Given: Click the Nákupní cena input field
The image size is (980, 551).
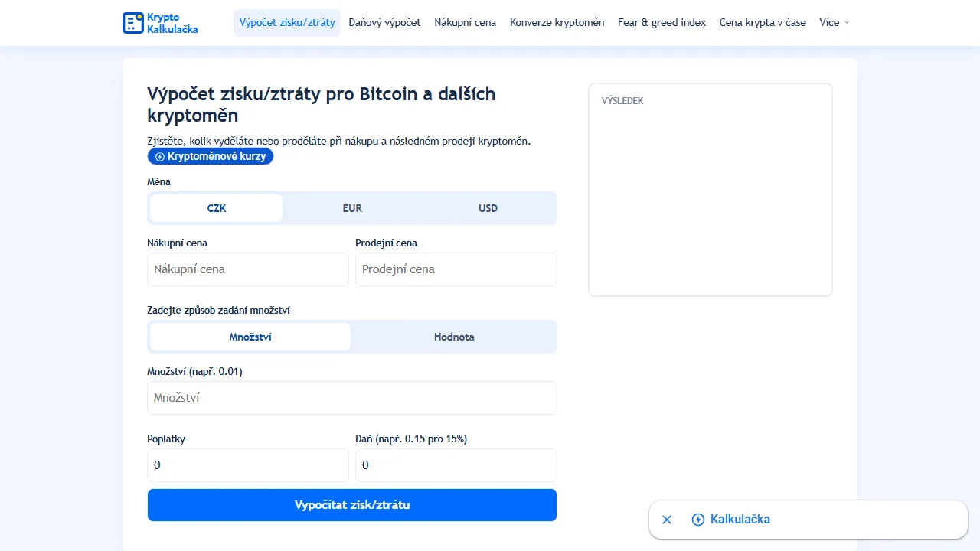Looking at the screenshot, I should pos(247,269).
